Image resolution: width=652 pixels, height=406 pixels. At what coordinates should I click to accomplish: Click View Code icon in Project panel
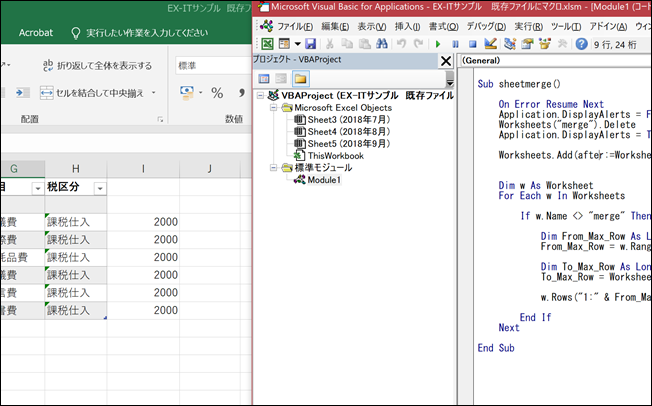tap(264, 79)
